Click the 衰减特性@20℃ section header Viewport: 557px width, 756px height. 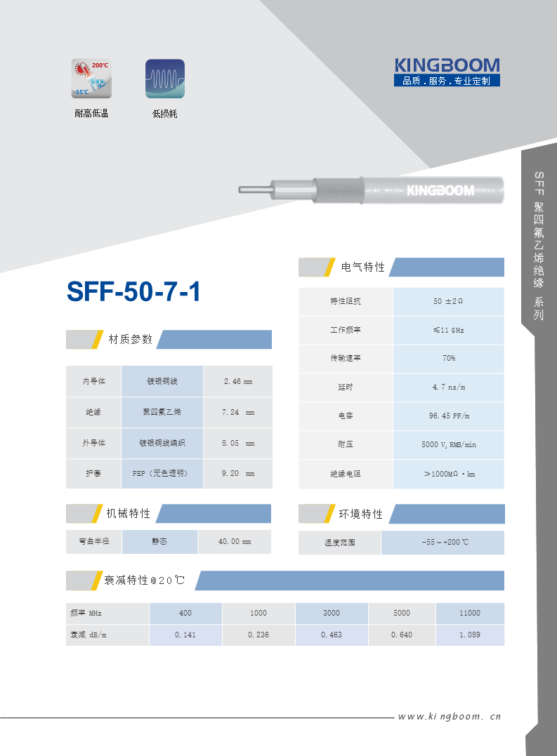(x=285, y=581)
